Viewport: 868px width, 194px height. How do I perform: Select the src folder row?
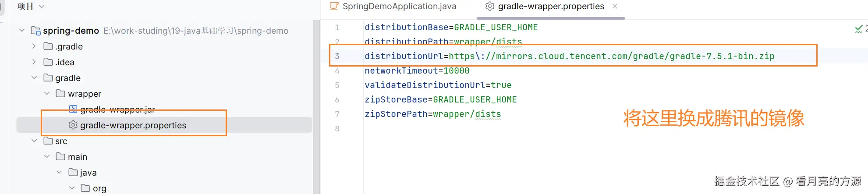pyautogui.click(x=164, y=141)
